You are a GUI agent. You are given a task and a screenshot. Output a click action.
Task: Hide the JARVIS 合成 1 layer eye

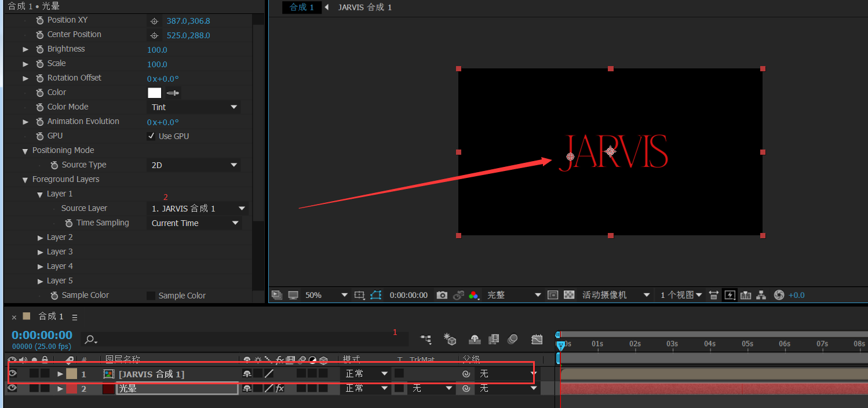click(12, 374)
